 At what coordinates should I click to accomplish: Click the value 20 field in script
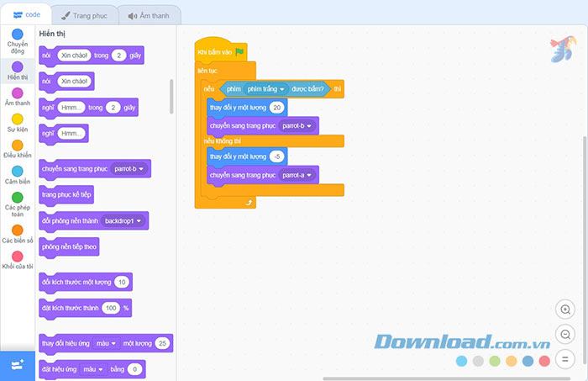(277, 108)
